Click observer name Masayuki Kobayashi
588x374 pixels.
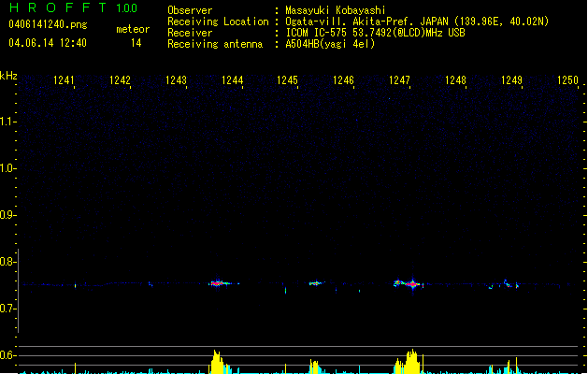(x=336, y=10)
